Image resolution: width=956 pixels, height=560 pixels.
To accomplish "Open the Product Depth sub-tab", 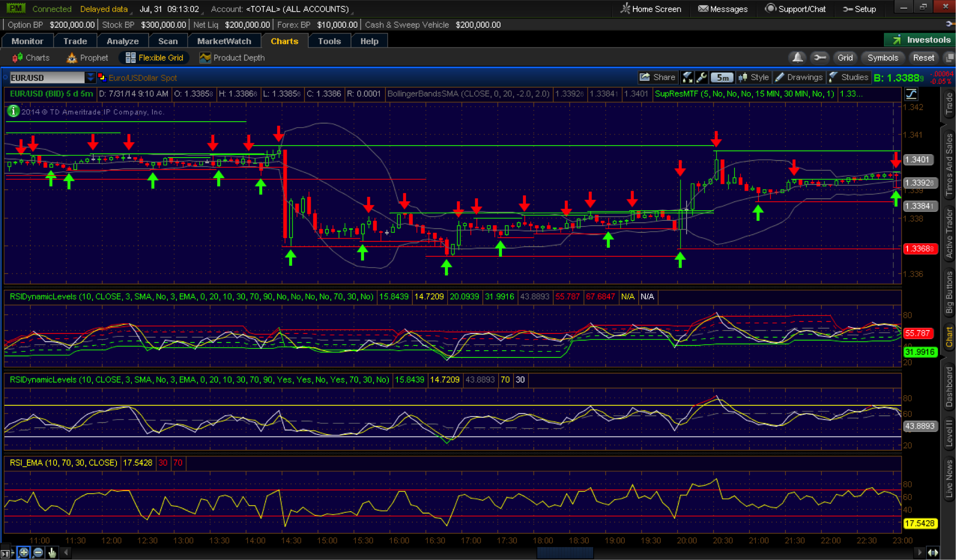I will [x=233, y=57].
